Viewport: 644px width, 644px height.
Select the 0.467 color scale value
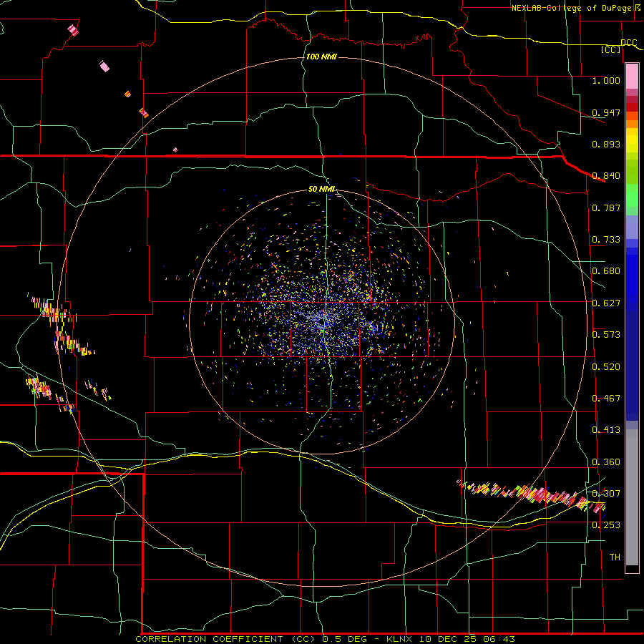click(x=606, y=399)
